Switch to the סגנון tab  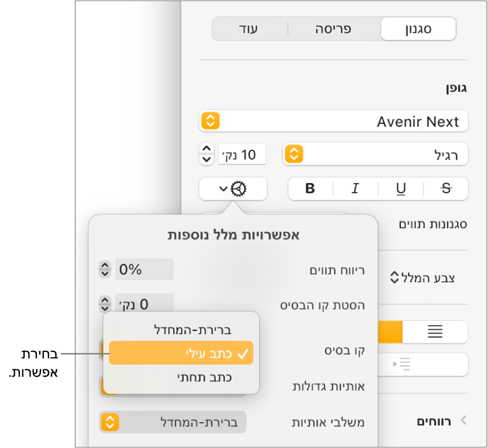pos(418,29)
